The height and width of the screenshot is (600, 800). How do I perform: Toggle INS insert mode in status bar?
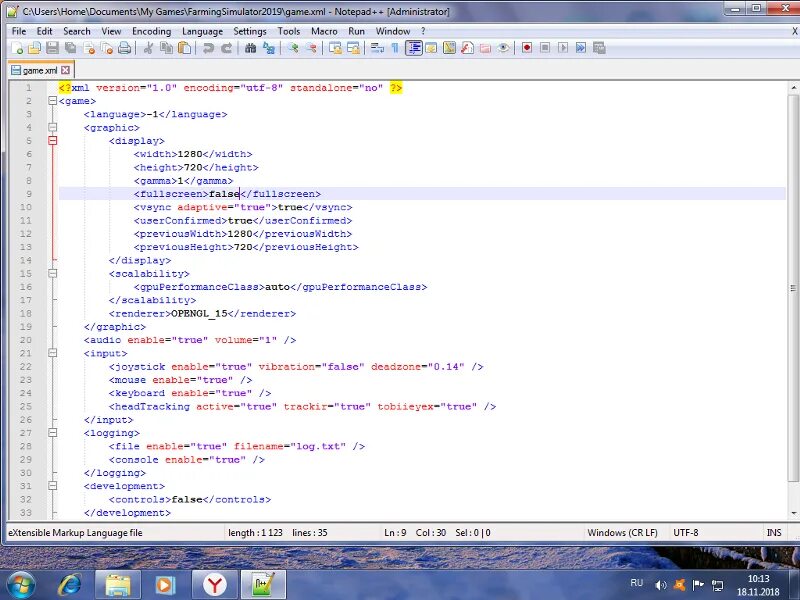coord(773,533)
